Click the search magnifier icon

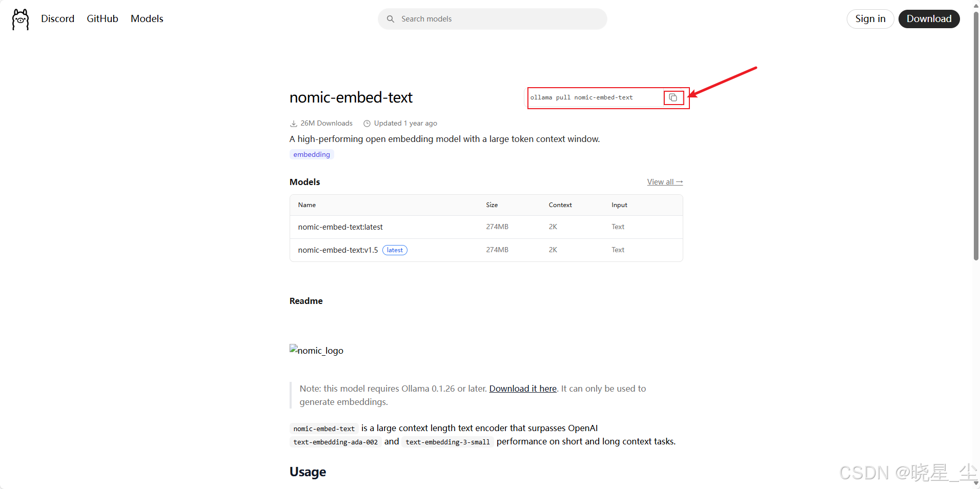(391, 19)
